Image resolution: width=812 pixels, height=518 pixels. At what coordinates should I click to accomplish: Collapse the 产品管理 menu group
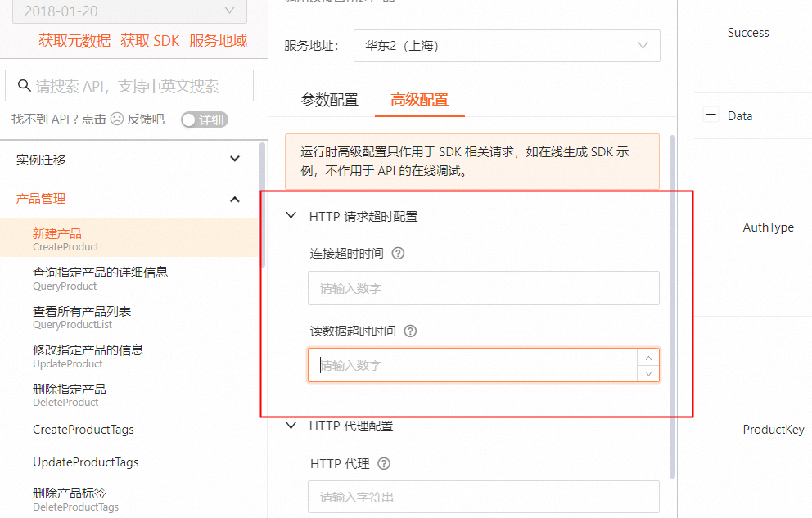click(235, 199)
